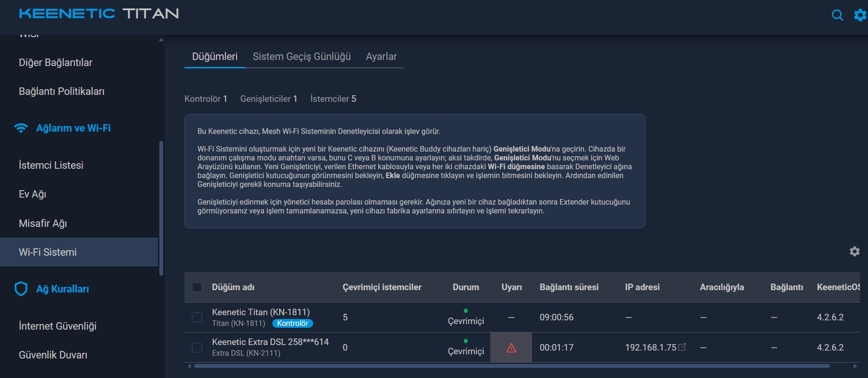Open Diğer Bağlantılar in the sidebar
The width and height of the screenshot is (868, 378).
(55, 62)
